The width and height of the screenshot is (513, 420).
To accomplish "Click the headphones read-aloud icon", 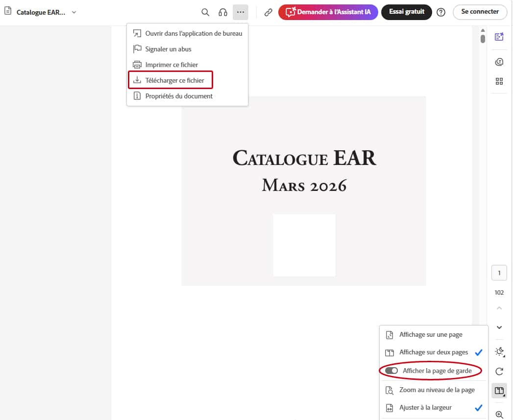I will coord(223,12).
